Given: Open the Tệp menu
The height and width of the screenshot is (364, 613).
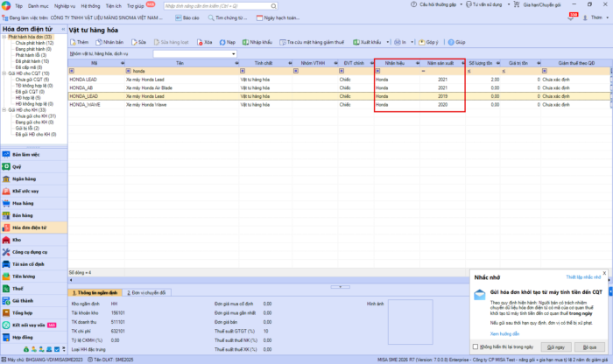Looking at the screenshot, I should (18, 6).
